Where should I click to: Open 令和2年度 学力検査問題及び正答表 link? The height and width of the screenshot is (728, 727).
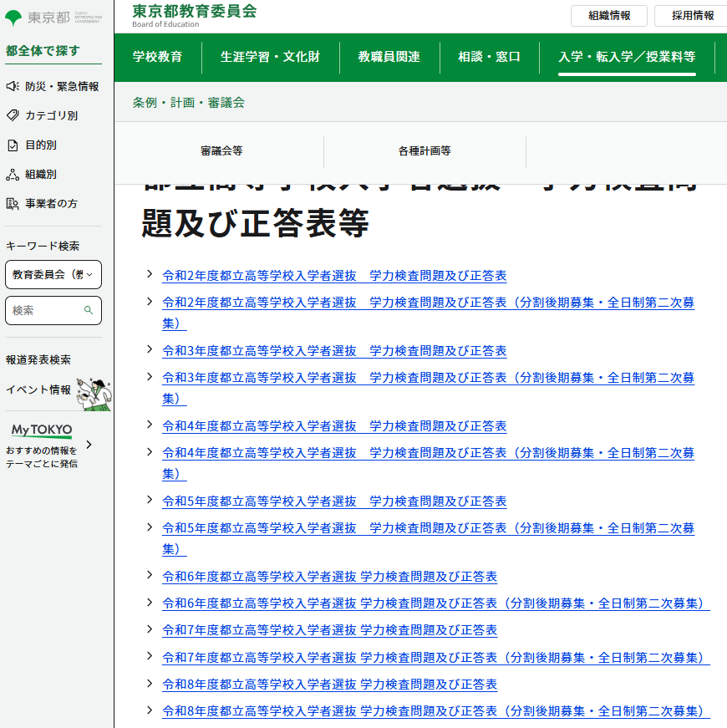334,276
